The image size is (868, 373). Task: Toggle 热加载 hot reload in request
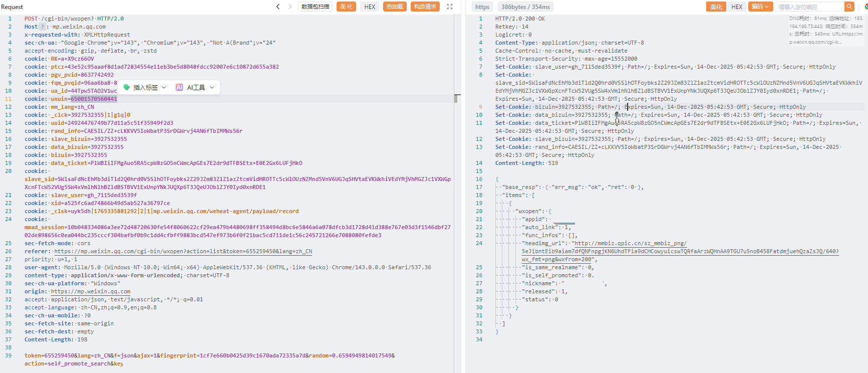(x=395, y=7)
